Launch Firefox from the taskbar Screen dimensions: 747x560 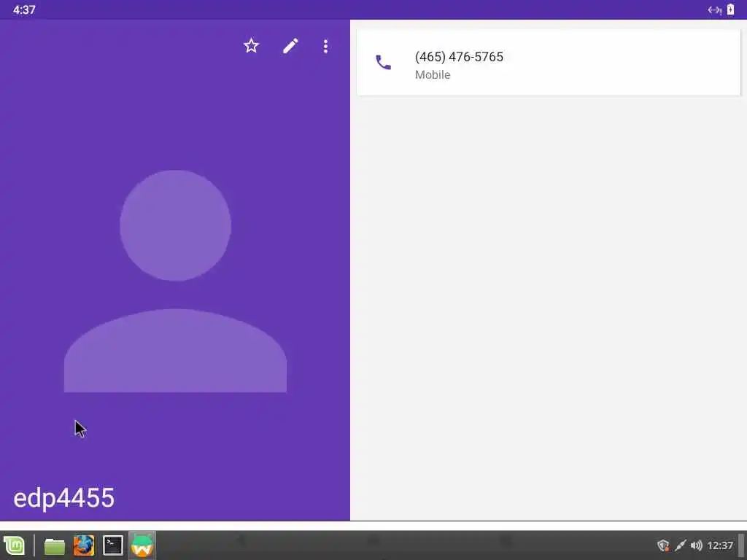pos(83,545)
